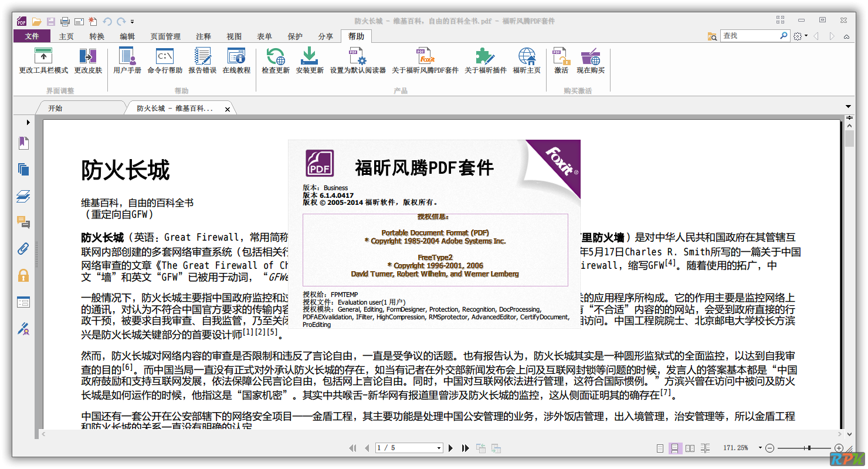Click 设置为默认阅读器 button
Viewport: 868px width, 469px height.
tap(358, 61)
